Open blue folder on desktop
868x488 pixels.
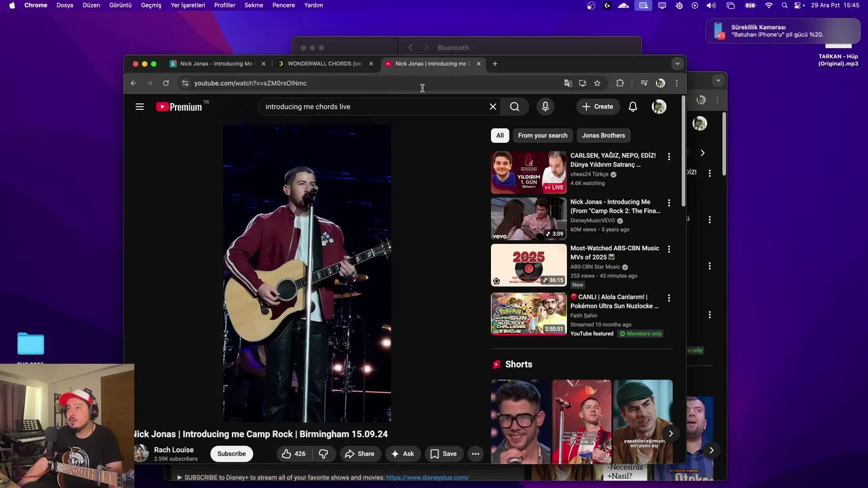pyautogui.click(x=31, y=344)
